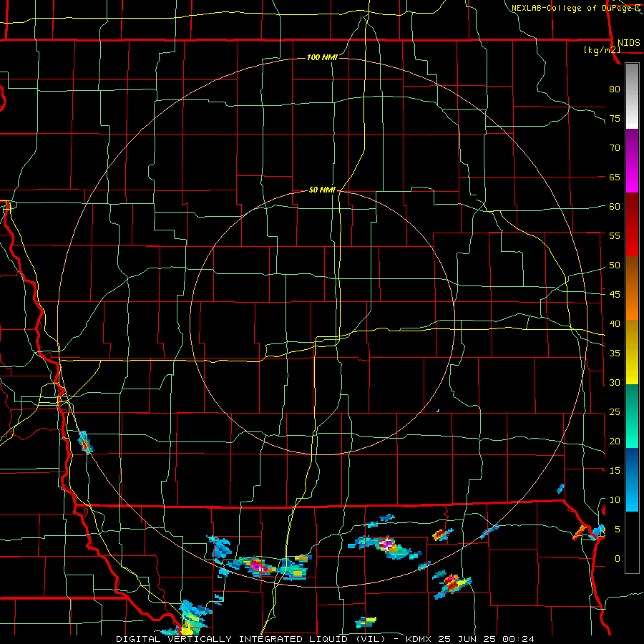Click the NIDS label above the scale

pos(628,43)
